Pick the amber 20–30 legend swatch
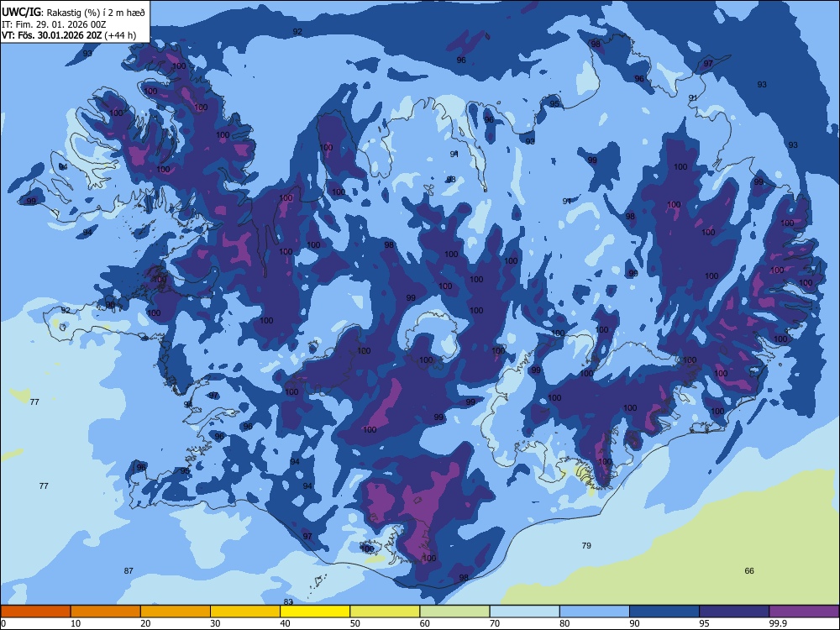Image resolution: width=840 pixels, height=630 pixels. [x=176, y=612]
